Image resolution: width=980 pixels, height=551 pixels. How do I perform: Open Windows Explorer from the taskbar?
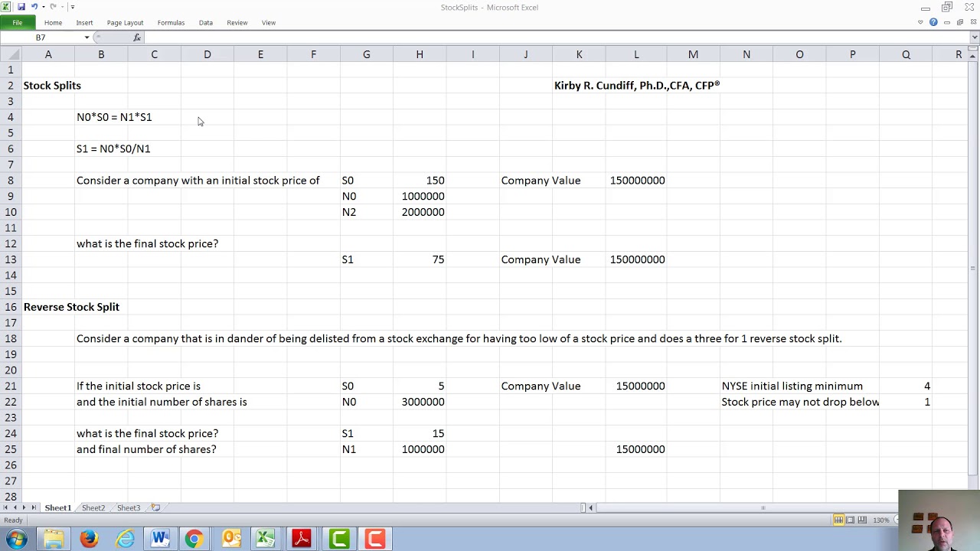[54, 540]
